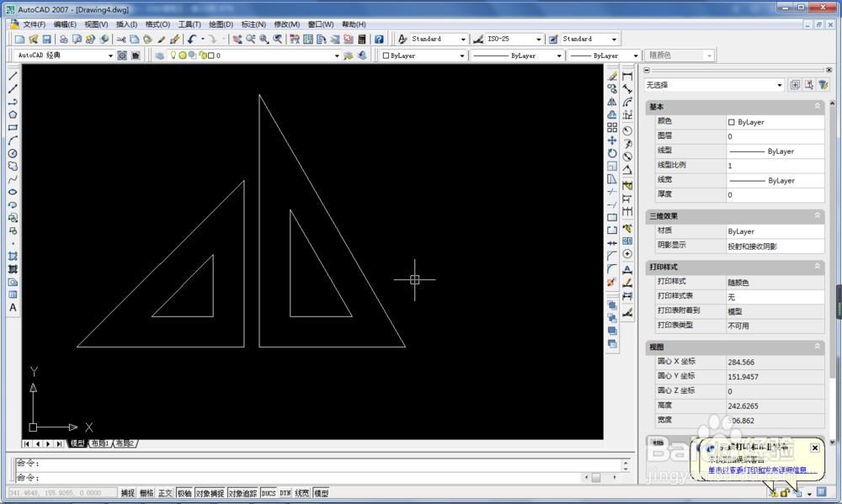842x504 pixels.
Task: Close the plot notification balloon
Action: coord(814,448)
